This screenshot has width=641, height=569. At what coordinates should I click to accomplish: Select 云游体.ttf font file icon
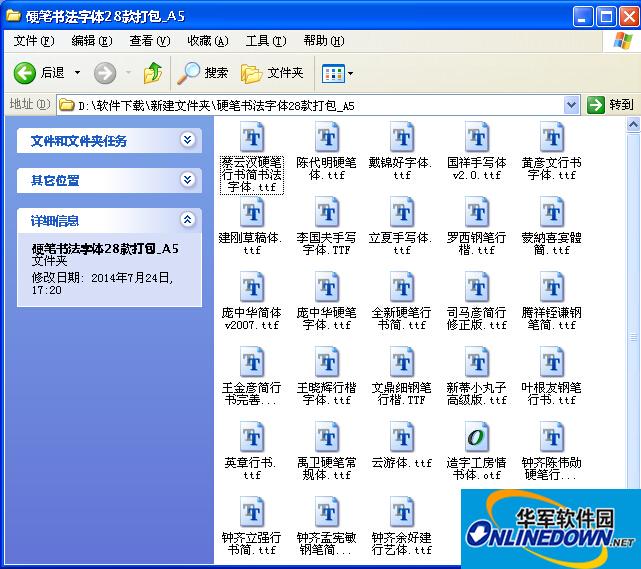click(402, 437)
